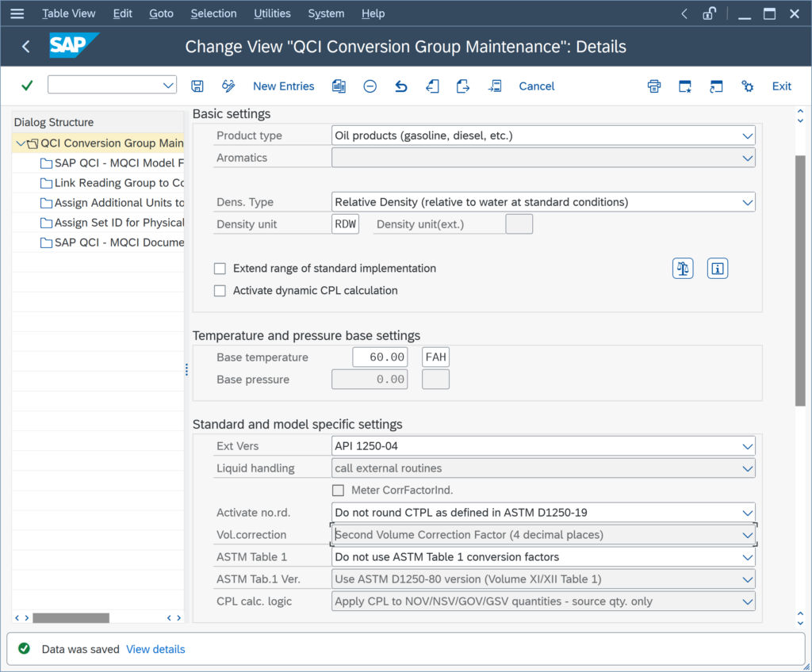Click the View details link
Image resolution: width=812 pixels, height=672 pixels.
click(x=155, y=649)
